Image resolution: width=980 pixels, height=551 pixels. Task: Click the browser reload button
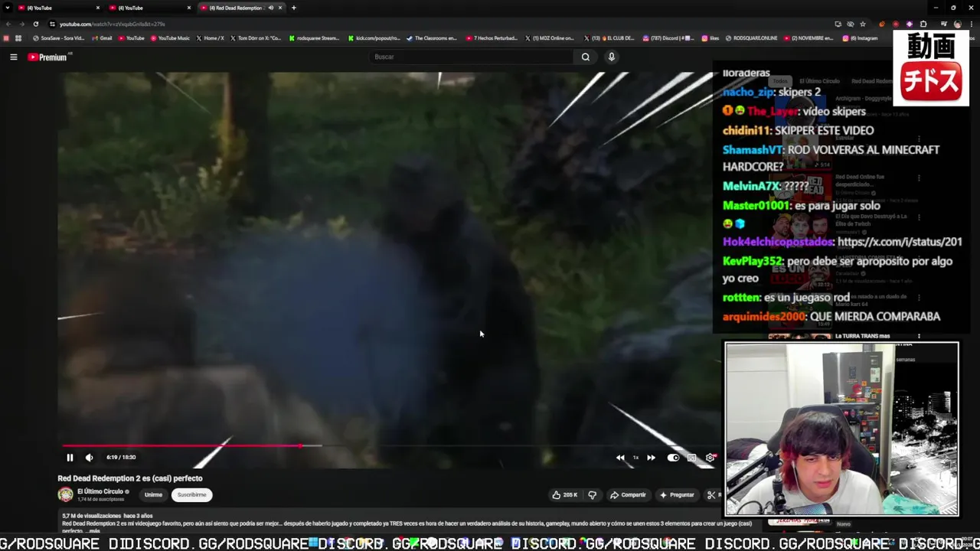[x=35, y=24]
